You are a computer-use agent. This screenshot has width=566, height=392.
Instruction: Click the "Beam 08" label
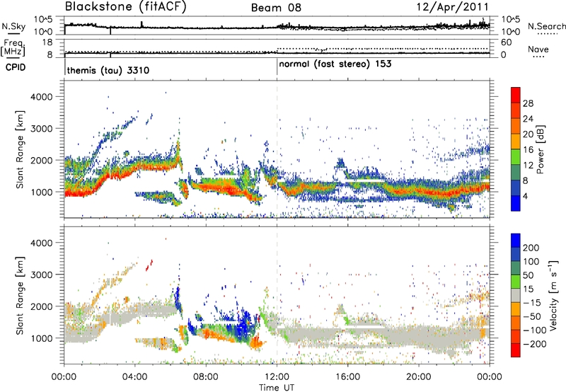276,8
